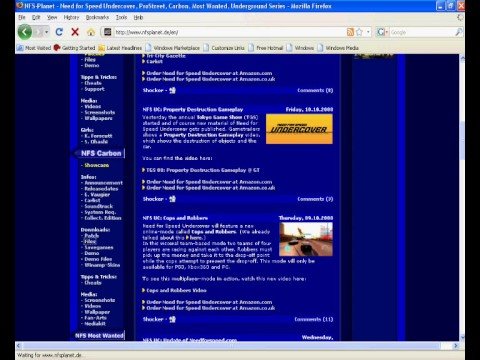The width and height of the screenshot is (480, 360).
Task: Open the Windows Media bookmark
Action: tap(338, 48)
